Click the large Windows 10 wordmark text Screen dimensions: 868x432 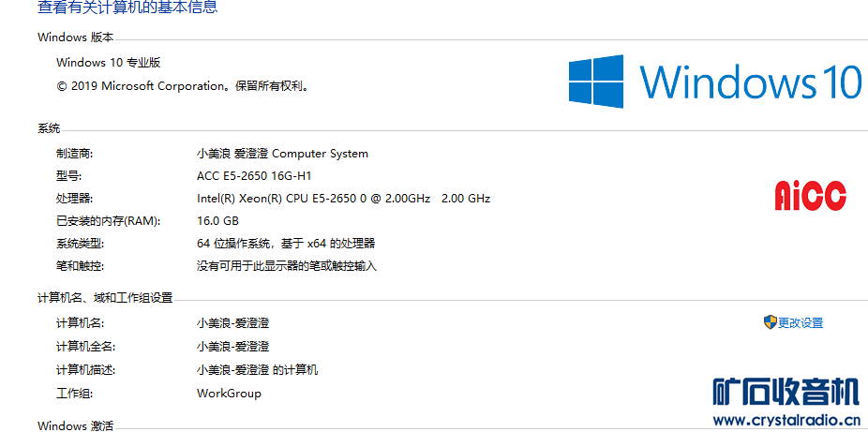tap(751, 82)
